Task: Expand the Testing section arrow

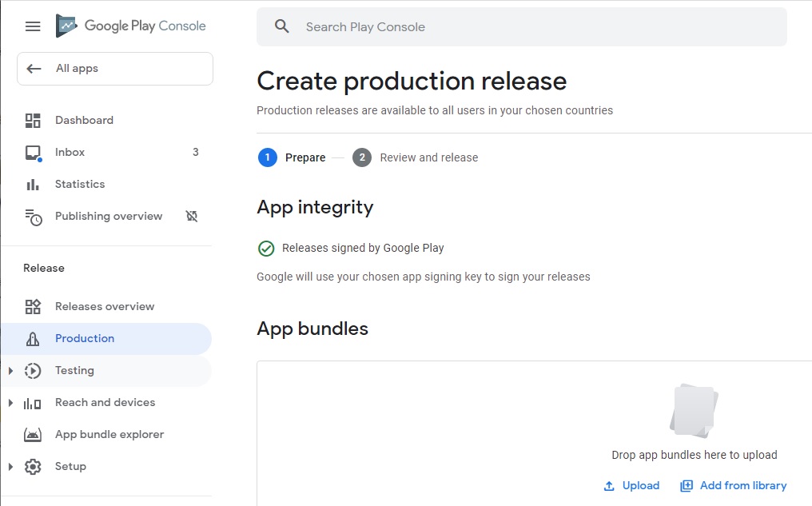Action: (x=10, y=371)
